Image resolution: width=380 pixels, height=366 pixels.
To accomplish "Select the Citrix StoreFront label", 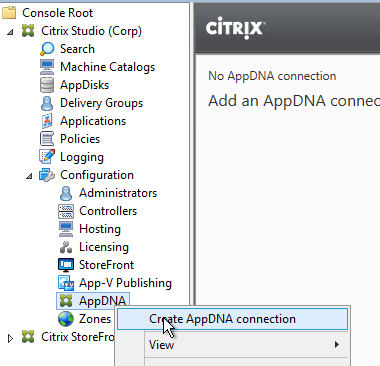I will pyautogui.click(x=78, y=337).
